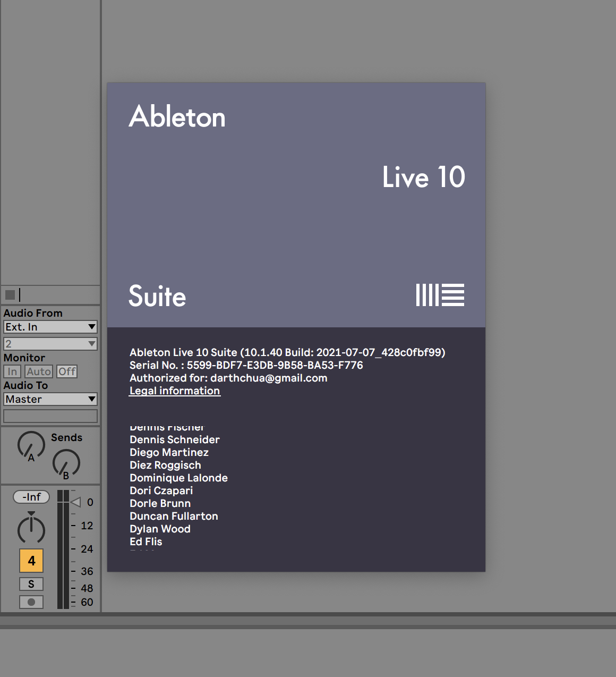
Task: Click the version build line
Action: coord(287,352)
